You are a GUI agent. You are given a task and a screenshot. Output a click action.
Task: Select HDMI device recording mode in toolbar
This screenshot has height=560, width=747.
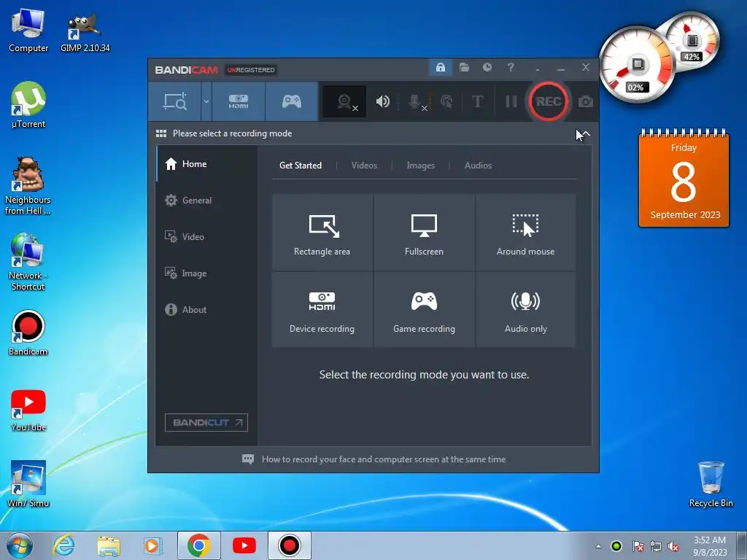pos(239,101)
